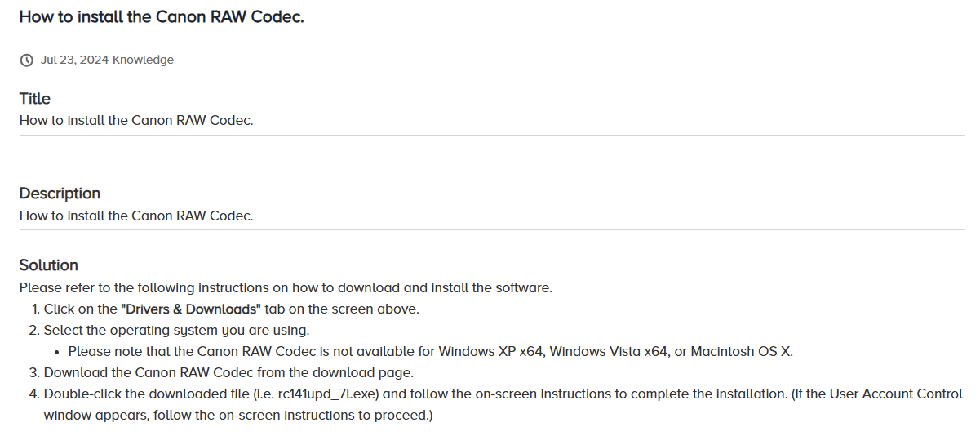This screenshot has width=980, height=436.
Task: Click the main page heading about Canon RAW Codec
Action: click(162, 16)
